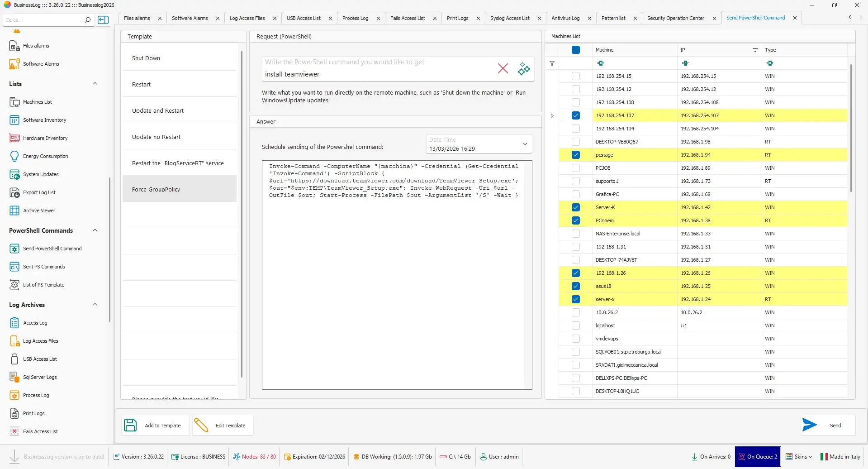The image size is (868, 469).
Task: Open Access Log sidebar icon
Action: point(14,323)
